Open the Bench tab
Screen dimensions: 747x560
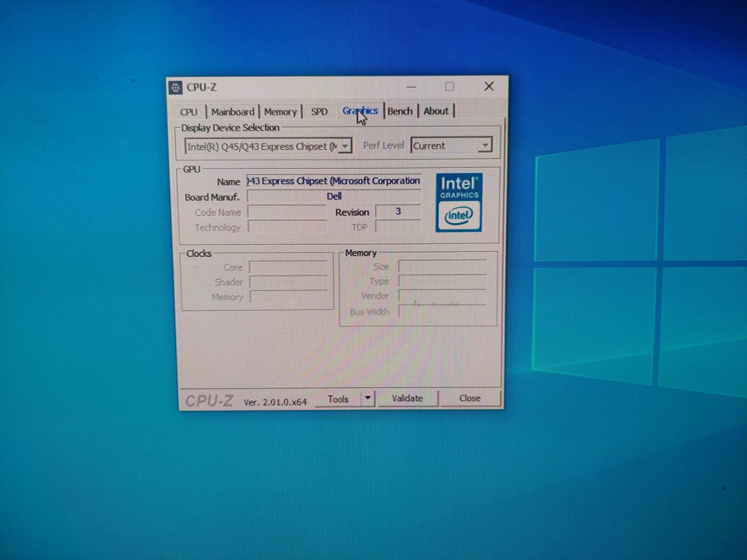coord(400,111)
